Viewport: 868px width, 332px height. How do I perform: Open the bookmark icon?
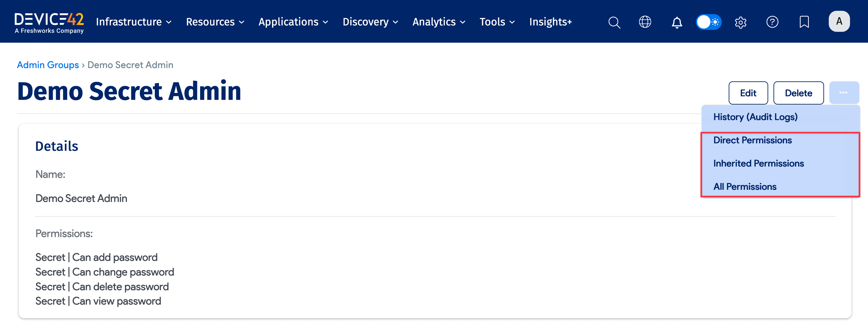804,22
